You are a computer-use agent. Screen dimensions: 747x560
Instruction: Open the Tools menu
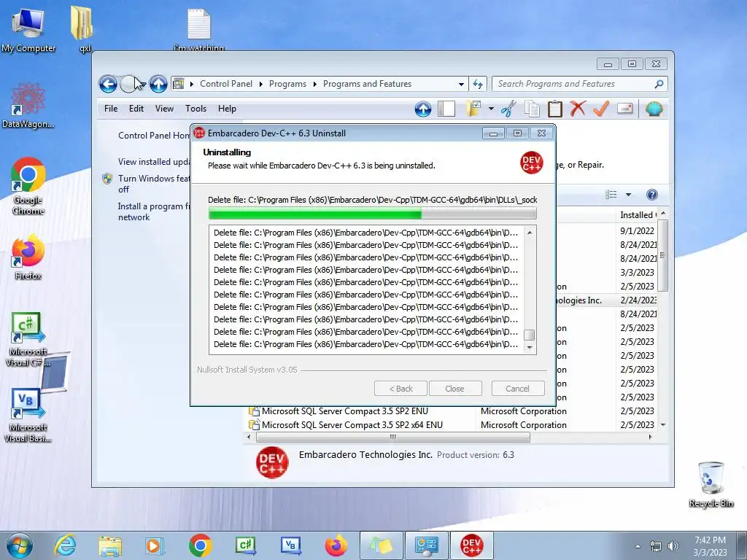pos(196,109)
